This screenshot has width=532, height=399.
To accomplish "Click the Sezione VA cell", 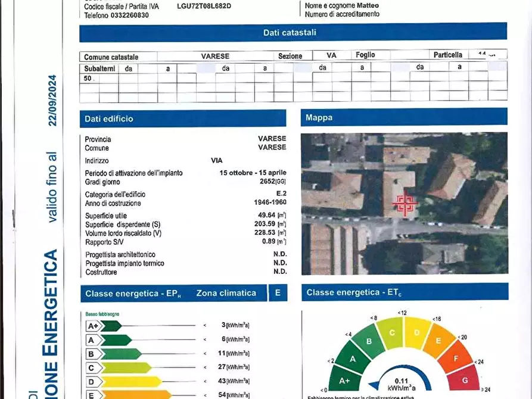I will (331, 55).
